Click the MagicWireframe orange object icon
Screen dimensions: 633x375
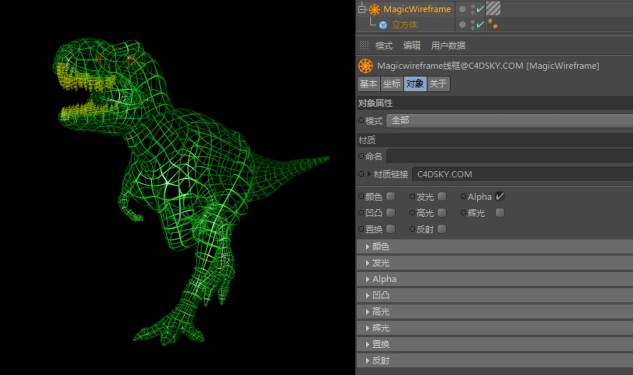click(x=375, y=9)
